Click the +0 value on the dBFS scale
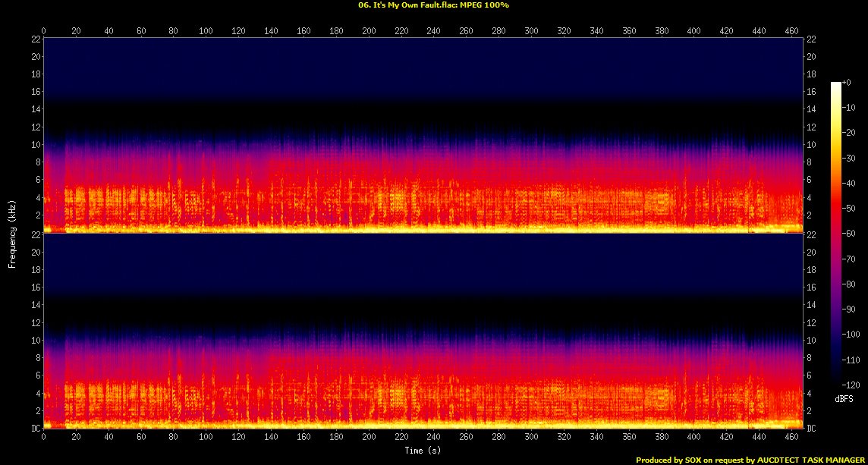 click(x=847, y=83)
